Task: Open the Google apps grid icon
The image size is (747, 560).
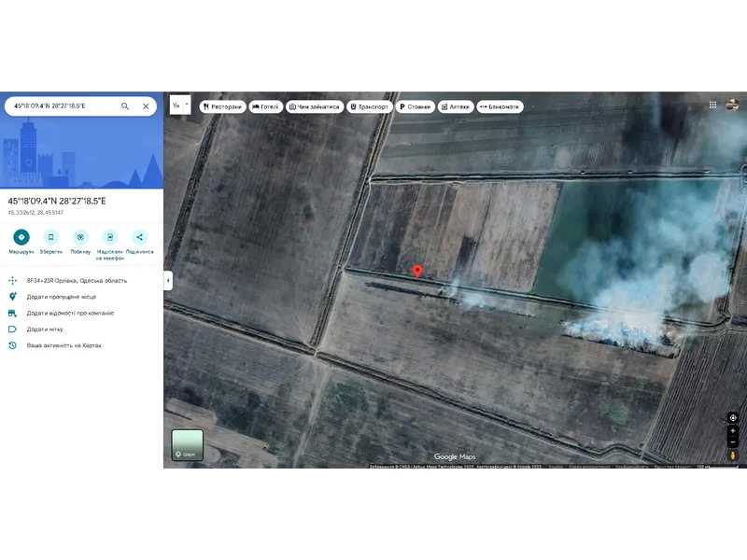Action: click(713, 105)
